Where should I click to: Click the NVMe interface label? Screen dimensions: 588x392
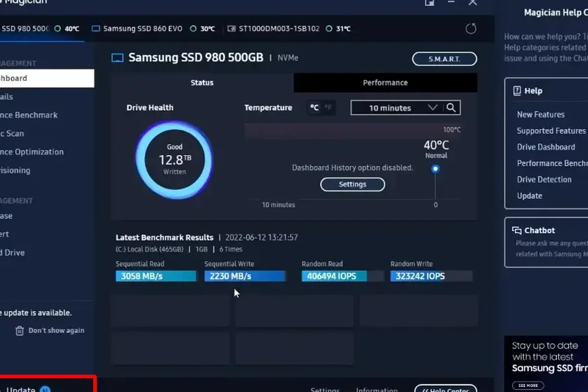click(x=288, y=58)
